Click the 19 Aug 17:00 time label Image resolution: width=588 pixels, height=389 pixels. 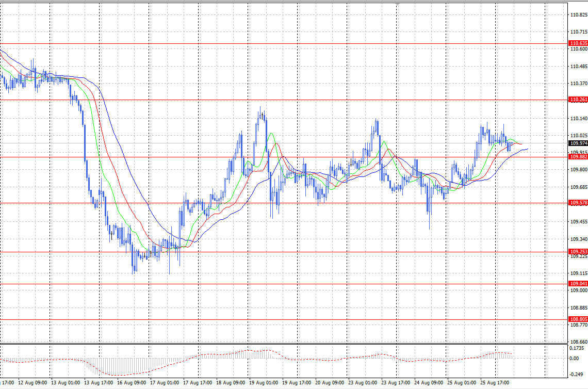pos(297,383)
